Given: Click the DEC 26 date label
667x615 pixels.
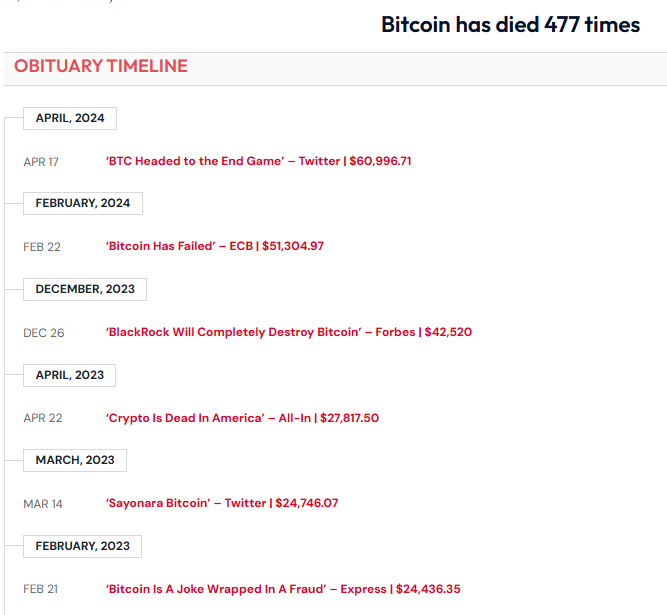Looking at the screenshot, I should [44, 333].
